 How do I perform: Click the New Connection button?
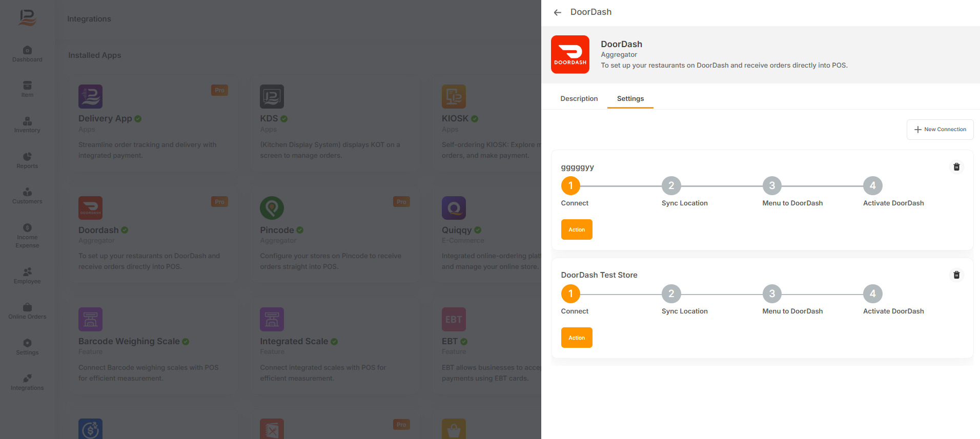940,130
